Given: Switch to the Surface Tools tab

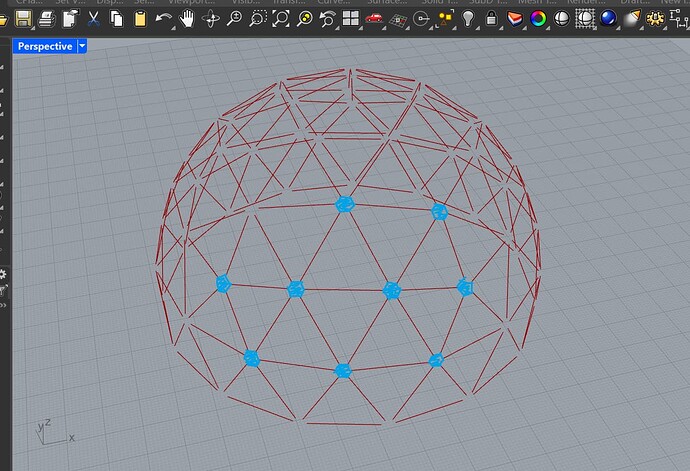Looking at the screenshot, I should click(387, 2).
